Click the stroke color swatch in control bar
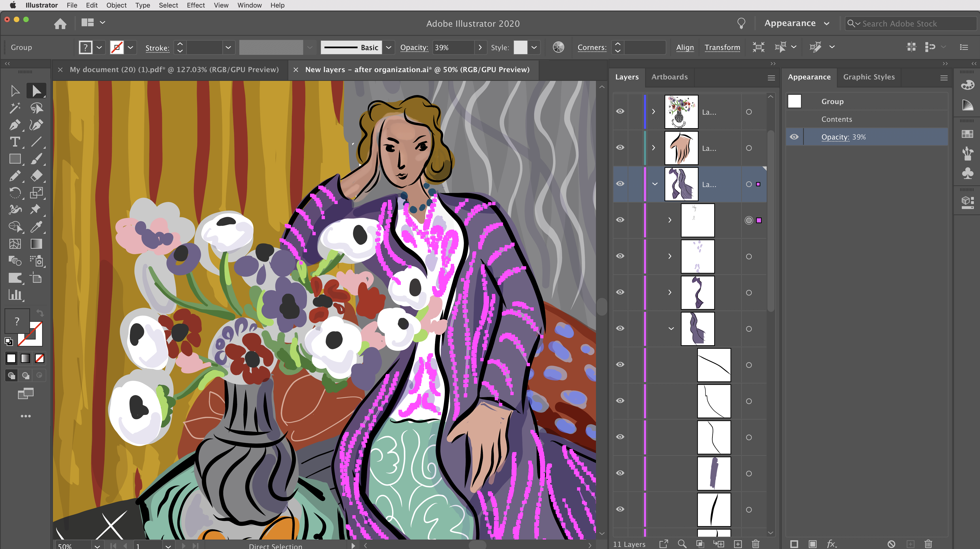The width and height of the screenshot is (980, 549). (117, 48)
